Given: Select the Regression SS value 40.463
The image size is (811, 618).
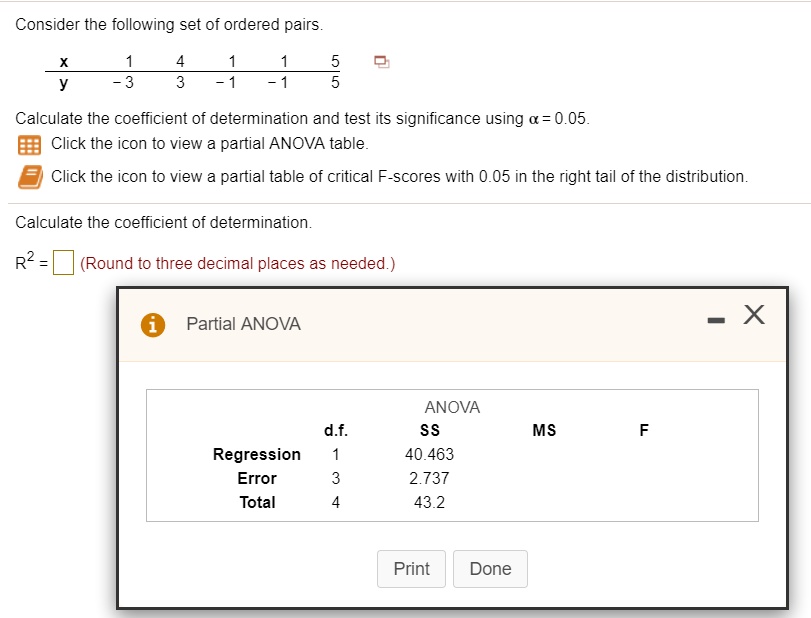Looking at the screenshot, I should tap(431, 454).
